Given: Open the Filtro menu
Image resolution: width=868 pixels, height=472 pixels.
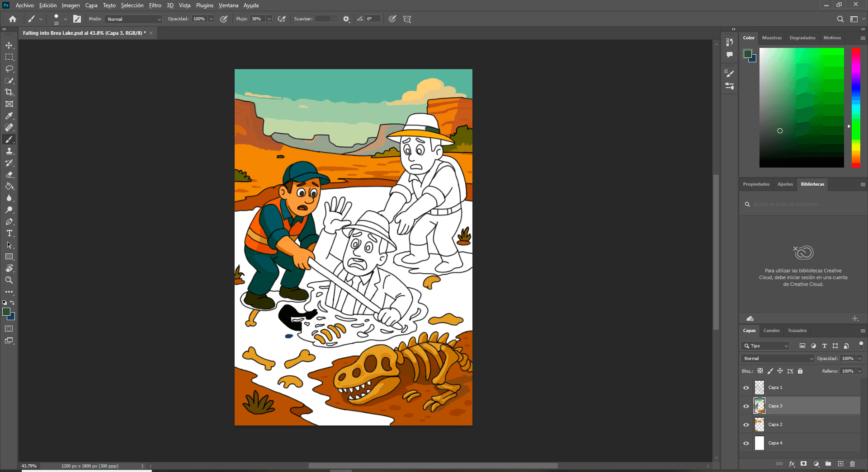Looking at the screenshot, I should [155, 5].
